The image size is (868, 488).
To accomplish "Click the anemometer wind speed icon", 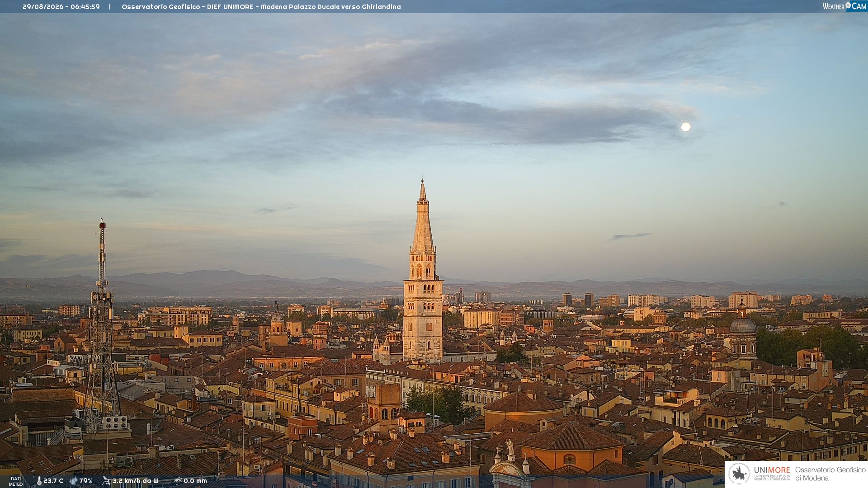I will [x=106, y=481].
